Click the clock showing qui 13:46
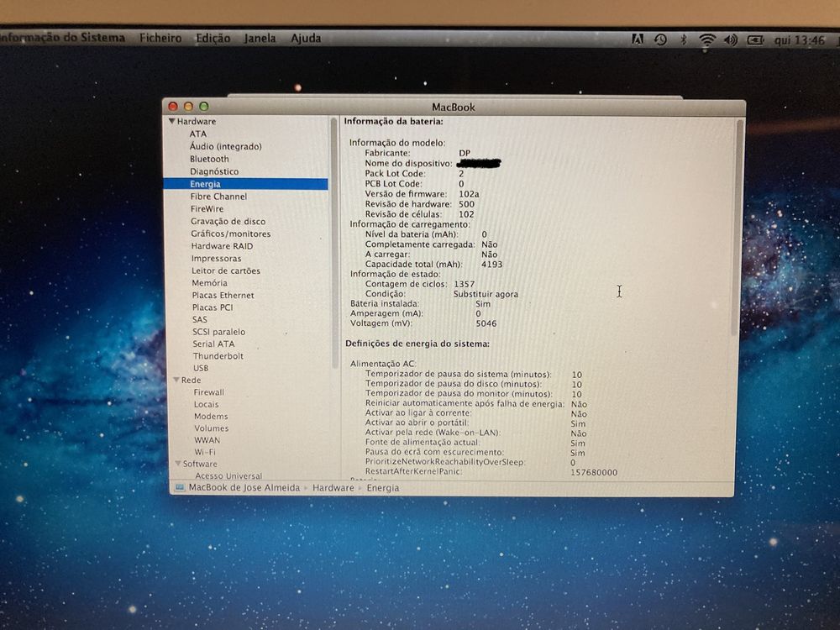The height and width of the screenshot is (630, 840). point(800,40)
